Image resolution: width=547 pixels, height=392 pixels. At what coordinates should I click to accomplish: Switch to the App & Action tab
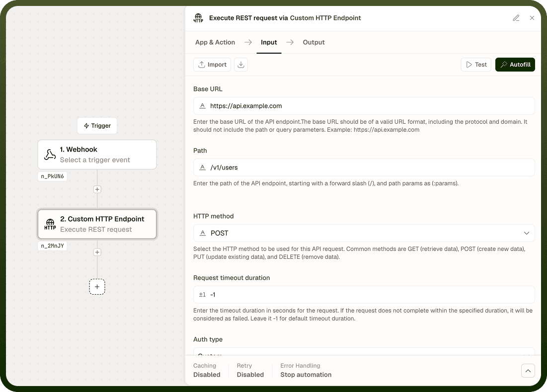coord(215,42)
